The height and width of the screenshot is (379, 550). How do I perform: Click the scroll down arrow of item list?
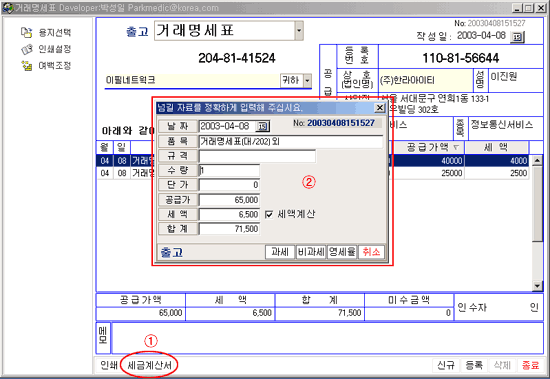coord(537,286)
